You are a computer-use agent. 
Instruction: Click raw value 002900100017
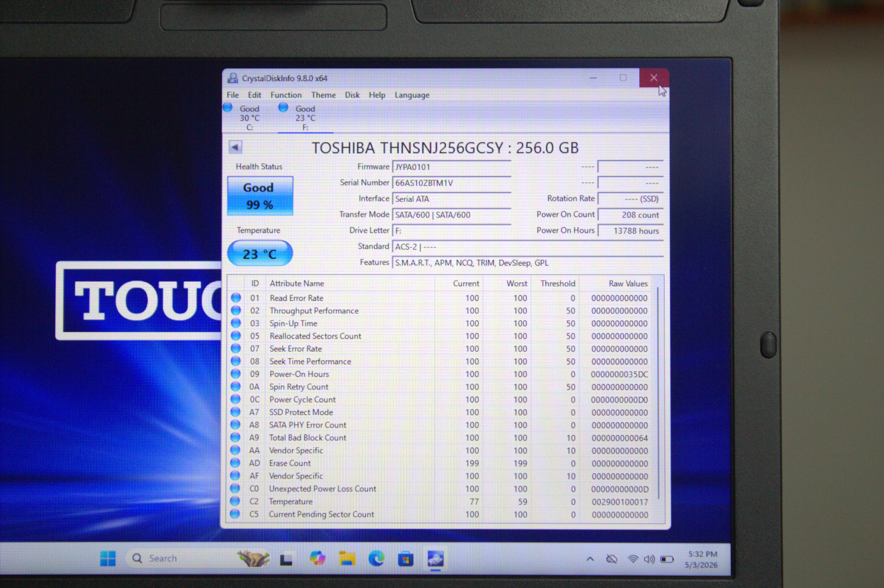point(620,502)
